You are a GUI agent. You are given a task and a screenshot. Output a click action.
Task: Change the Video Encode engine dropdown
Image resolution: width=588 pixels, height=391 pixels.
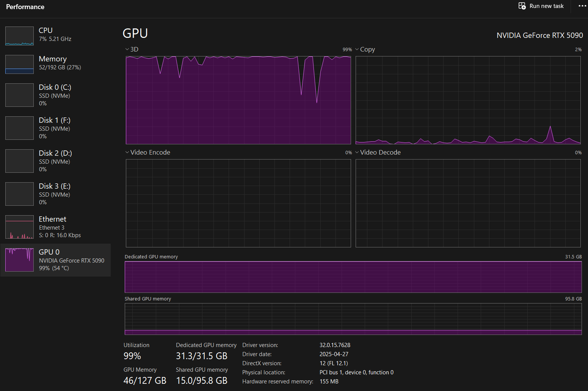[x=127, y=152]
